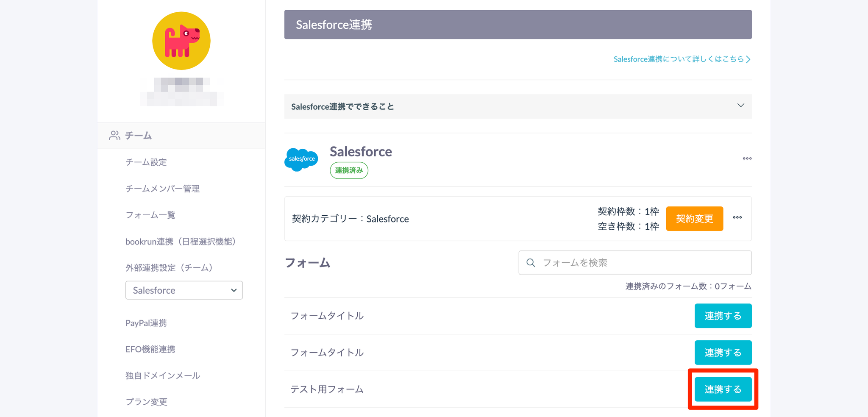Click the magnifier icon in form search
Image resolution: width=868 pixels, height=417 pixels.
[x=531, y=263]
